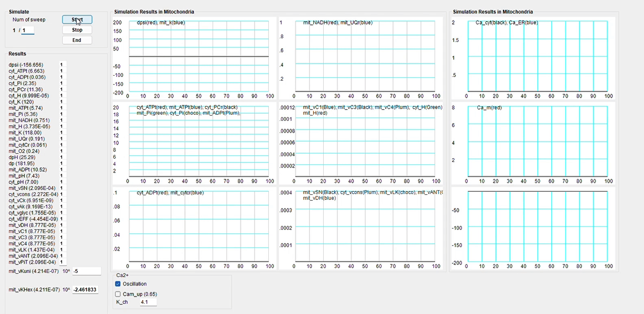This screenshot has width=644, height=314.
Task: Disable the Oscillation checkbox
Action: coord(118,284)
